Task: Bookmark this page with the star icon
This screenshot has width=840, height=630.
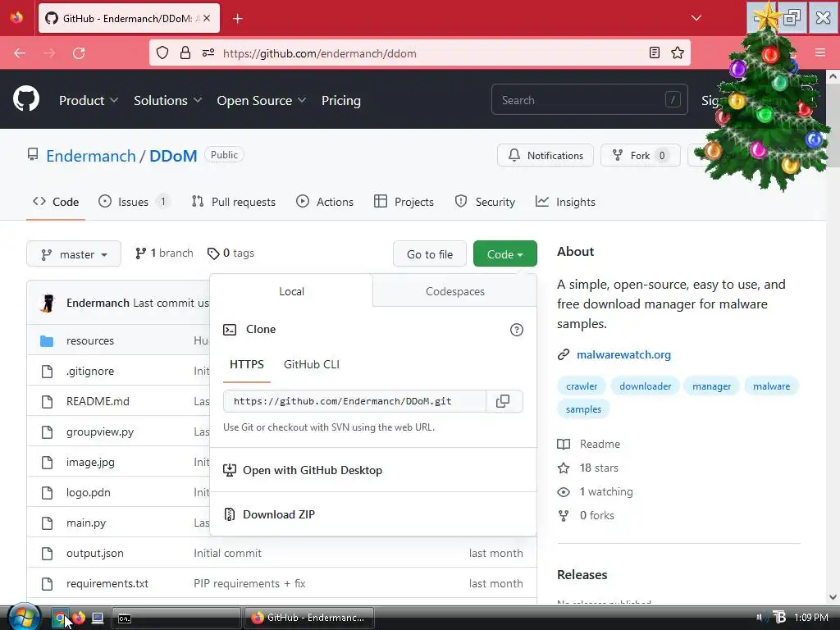Action: (x=677, y=52)
